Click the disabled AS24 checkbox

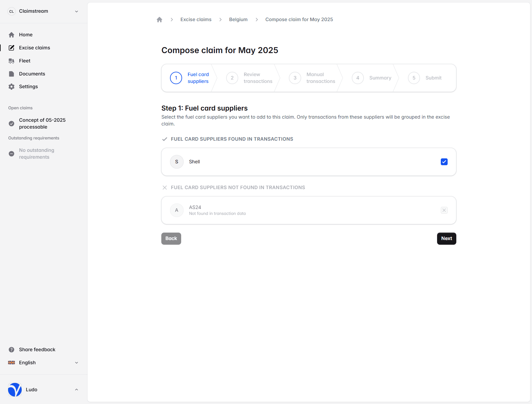coord(444,210)
